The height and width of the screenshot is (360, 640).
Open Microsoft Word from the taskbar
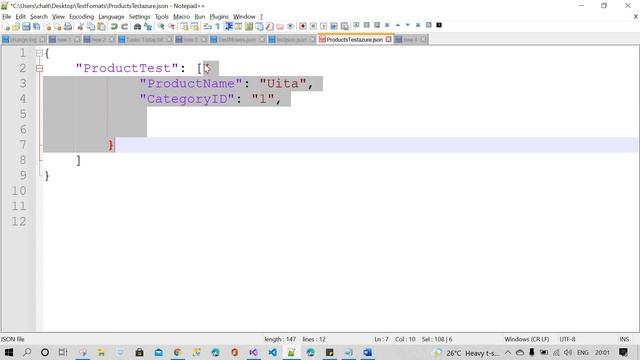367,352
